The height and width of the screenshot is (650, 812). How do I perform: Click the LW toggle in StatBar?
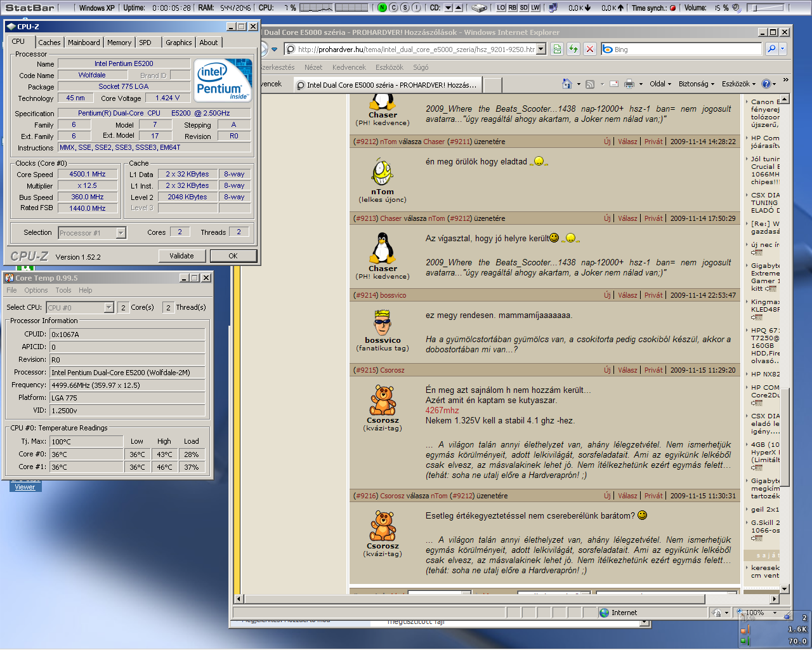click(x=535, y=8)
